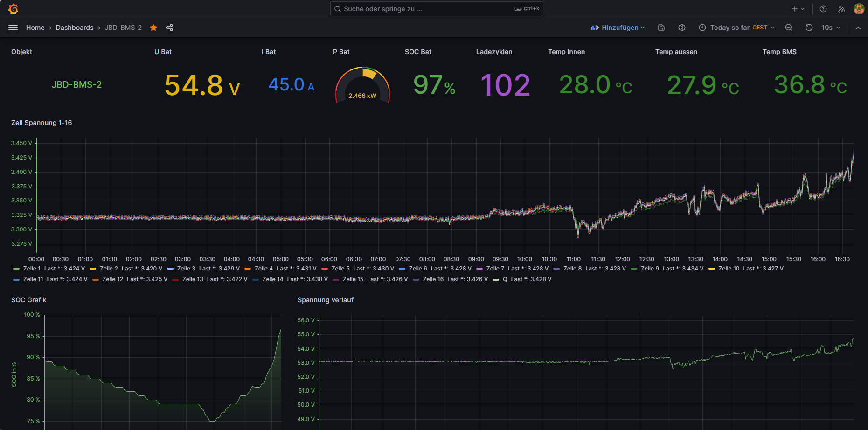Click the Grafana logo icon
868x430 pixels.
(x=13, y=9)
